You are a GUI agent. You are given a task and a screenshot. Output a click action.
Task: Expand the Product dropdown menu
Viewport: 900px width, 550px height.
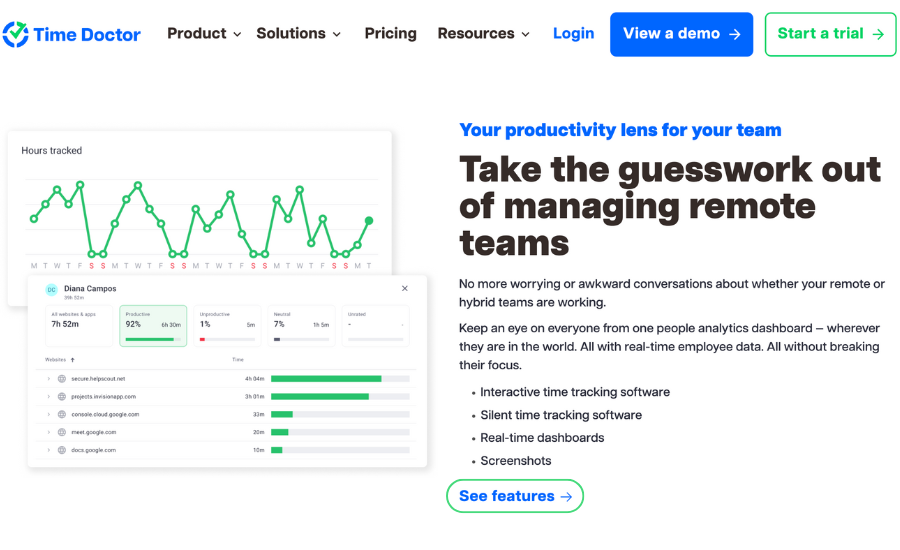point(204,34)
